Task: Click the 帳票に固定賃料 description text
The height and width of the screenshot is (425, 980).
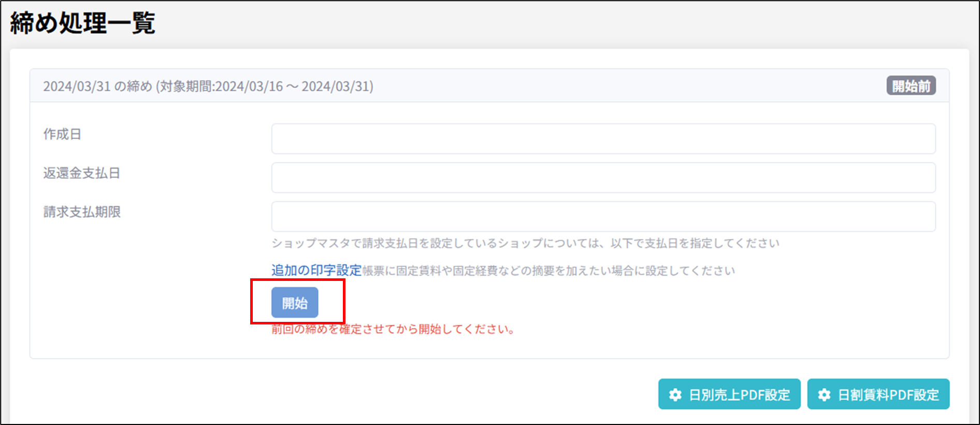Action: (548, 271)
